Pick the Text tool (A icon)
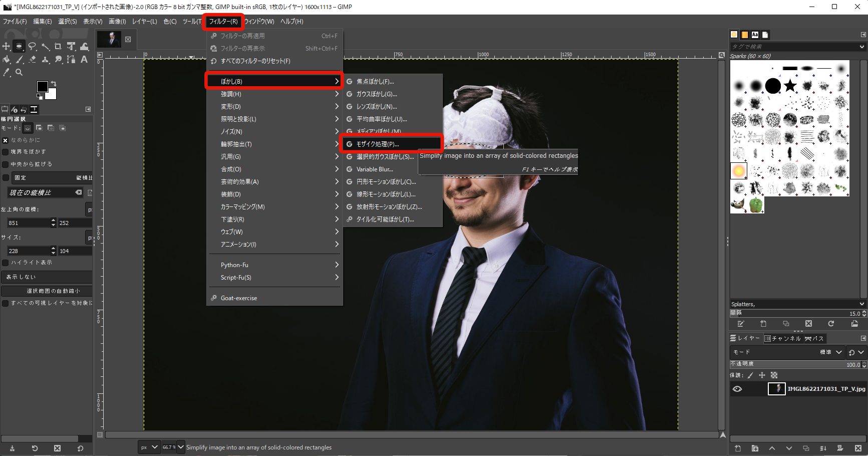868x456 pixels. tap(84, 60)
